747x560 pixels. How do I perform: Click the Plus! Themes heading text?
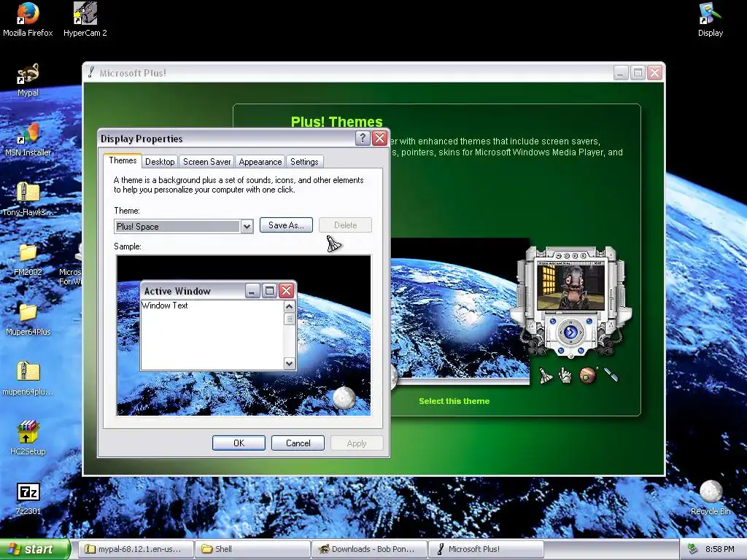337,122
